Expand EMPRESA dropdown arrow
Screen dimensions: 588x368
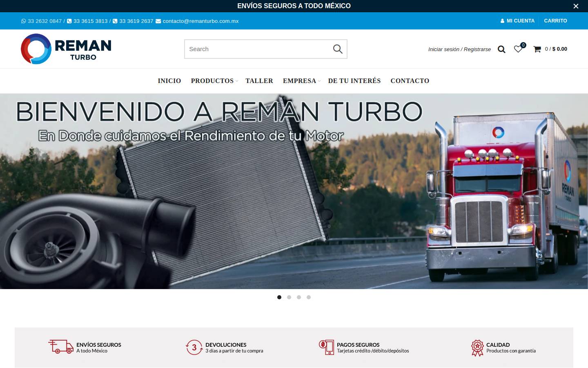coord(319,81)
